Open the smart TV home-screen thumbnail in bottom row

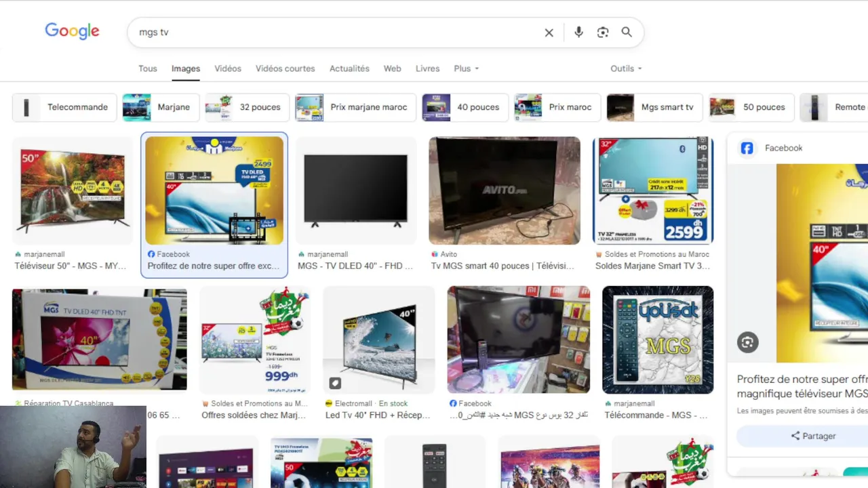(208, 462)
